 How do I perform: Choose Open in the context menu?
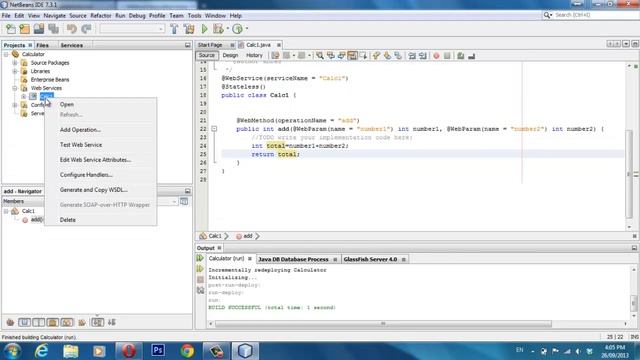(100, 104)
